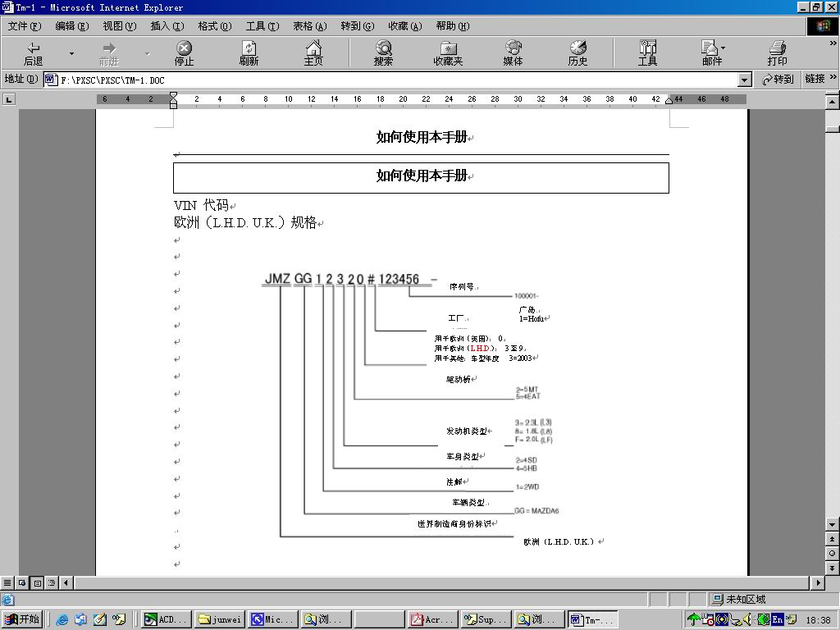Viewport: 840px width, 630px height.
Task: Switch to the Acr... (Acrobat) taskbar window
Action: point(432,619)
